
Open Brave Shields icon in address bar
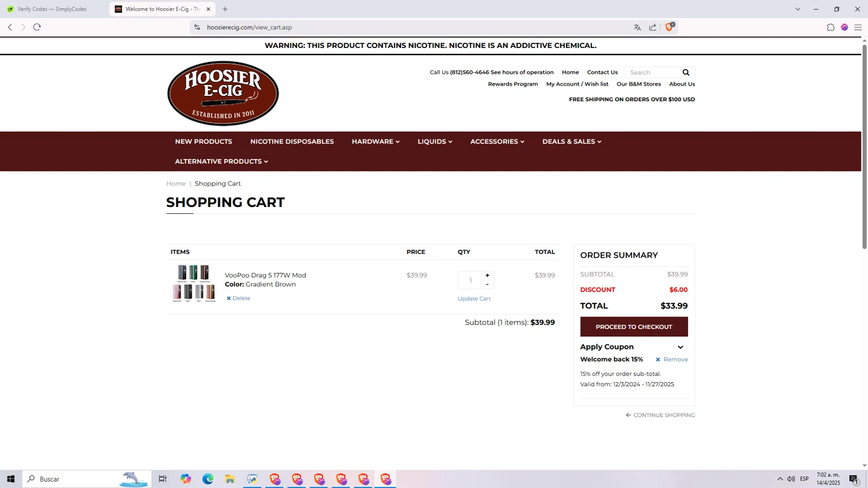[x=670, y=27]
